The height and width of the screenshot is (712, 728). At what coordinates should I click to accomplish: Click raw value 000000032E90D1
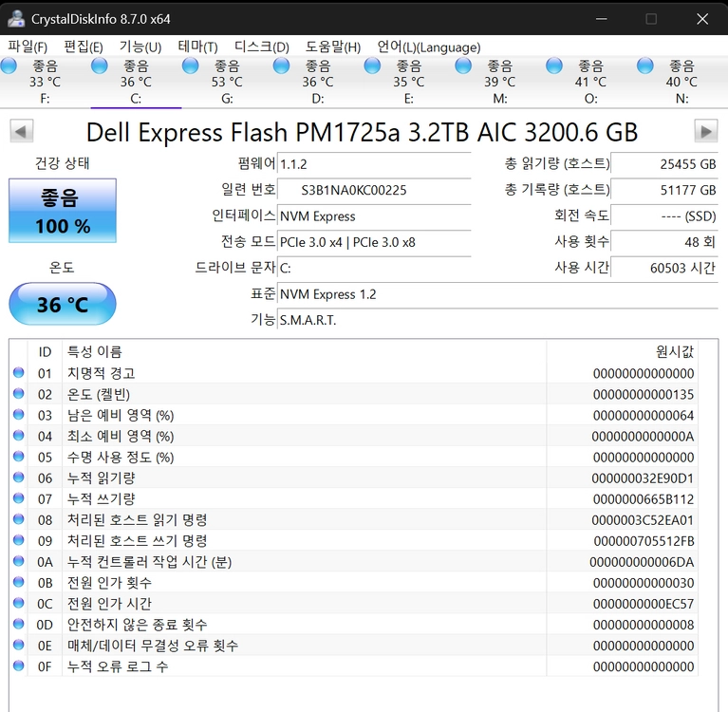(x=643, y=478)
